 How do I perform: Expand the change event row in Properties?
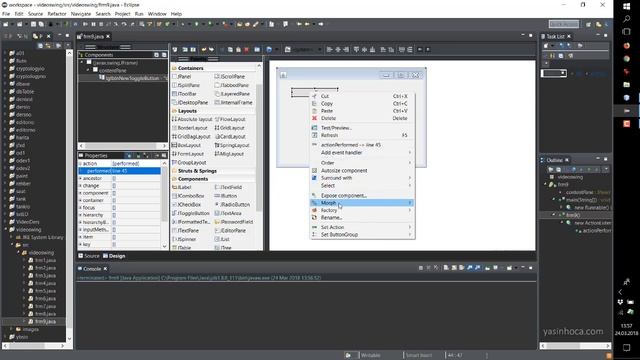pos(80,186)
